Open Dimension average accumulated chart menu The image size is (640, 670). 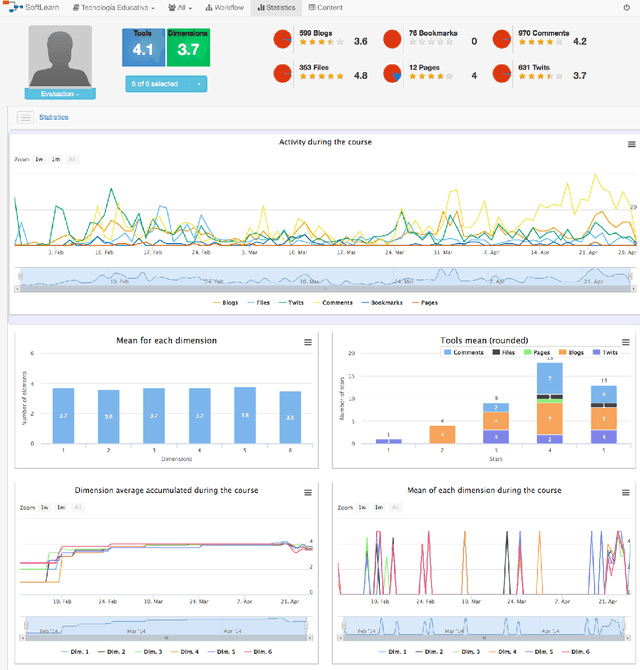click(307, 492)
